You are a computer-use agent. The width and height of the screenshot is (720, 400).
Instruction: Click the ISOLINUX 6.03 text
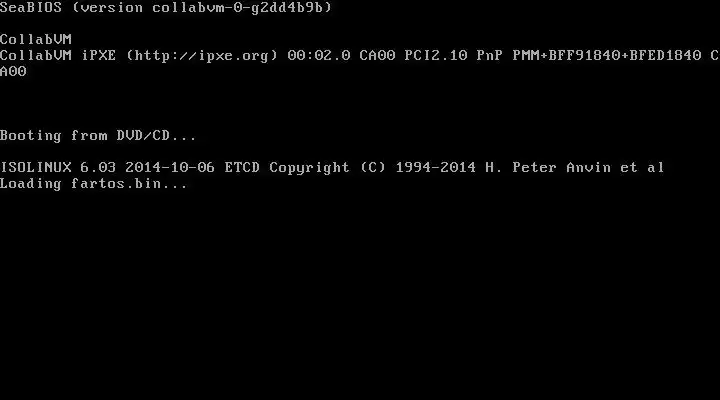tap(58, 168)
